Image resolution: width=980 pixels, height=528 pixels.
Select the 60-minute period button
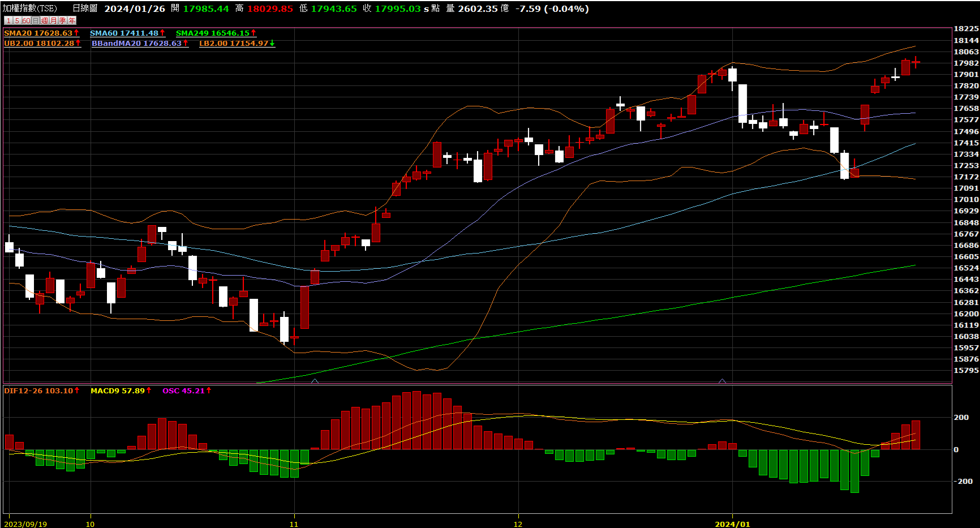(x=26, y=20)
